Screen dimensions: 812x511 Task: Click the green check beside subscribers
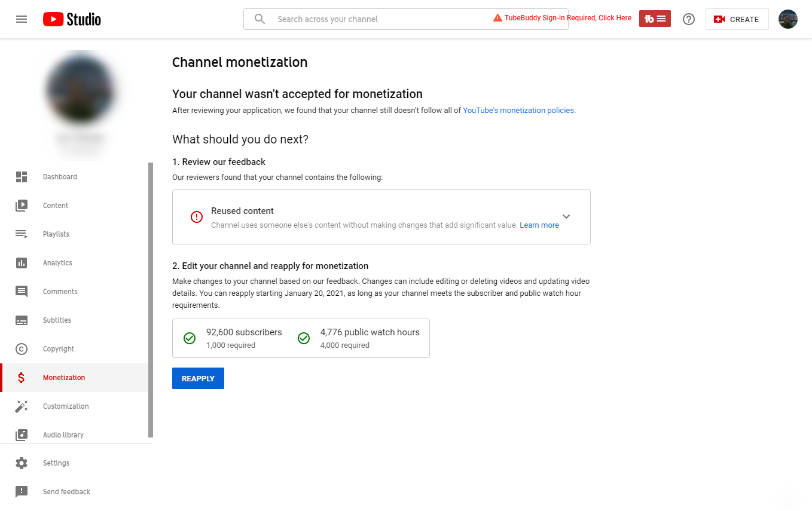190,338
